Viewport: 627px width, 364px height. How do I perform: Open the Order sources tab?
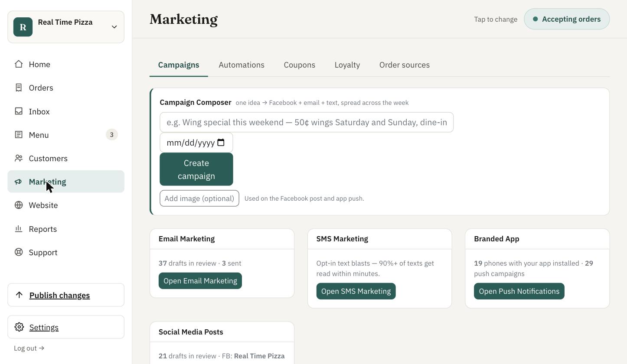(x=405, y=65)
